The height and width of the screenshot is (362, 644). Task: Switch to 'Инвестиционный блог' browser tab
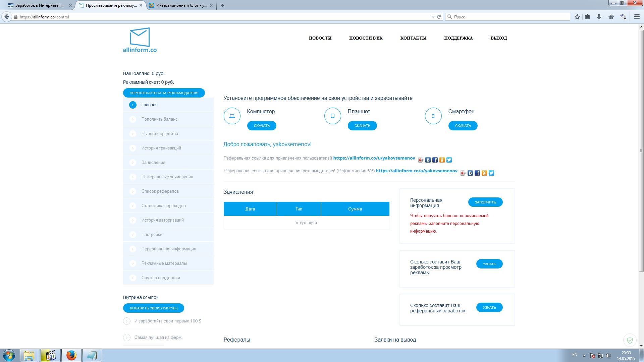[181, 5]
